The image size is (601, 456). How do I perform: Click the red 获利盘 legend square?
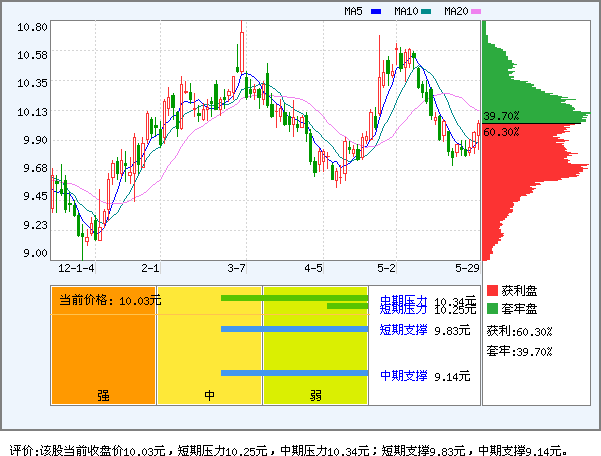[492, 290]
